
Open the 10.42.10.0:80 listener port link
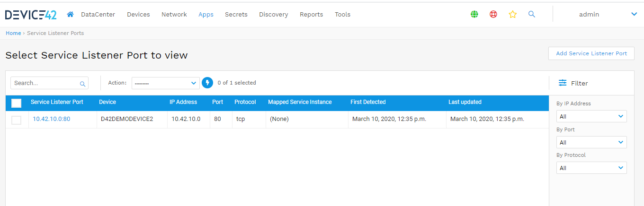(51, 119)
